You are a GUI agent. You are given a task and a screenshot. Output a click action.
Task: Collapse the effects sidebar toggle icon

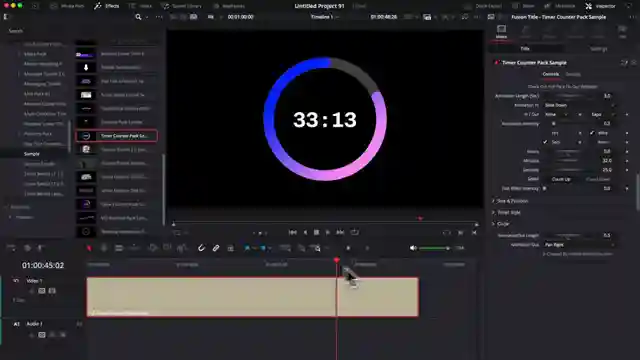click(x=6, y=17)
